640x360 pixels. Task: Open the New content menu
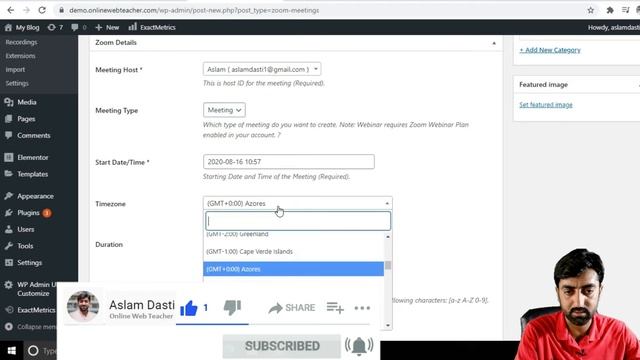point(107,27)
